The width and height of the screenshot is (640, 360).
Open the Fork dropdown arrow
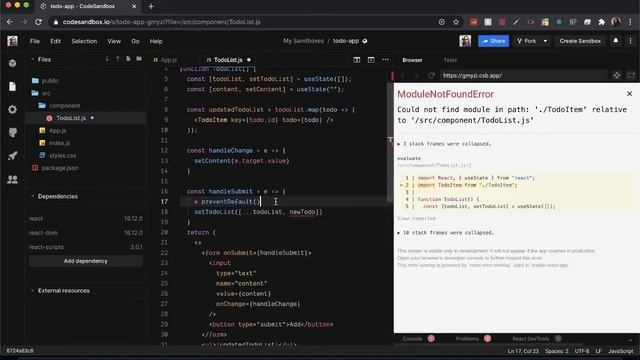click(x=545, y=41)
